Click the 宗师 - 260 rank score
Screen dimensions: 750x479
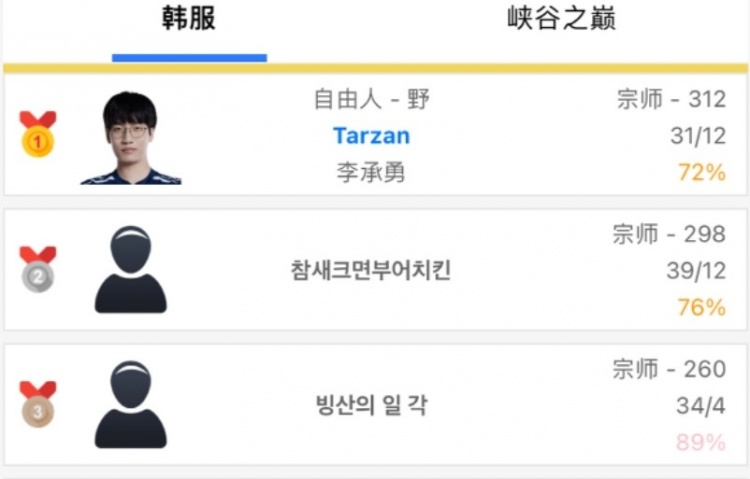click(x=669, y=369)
